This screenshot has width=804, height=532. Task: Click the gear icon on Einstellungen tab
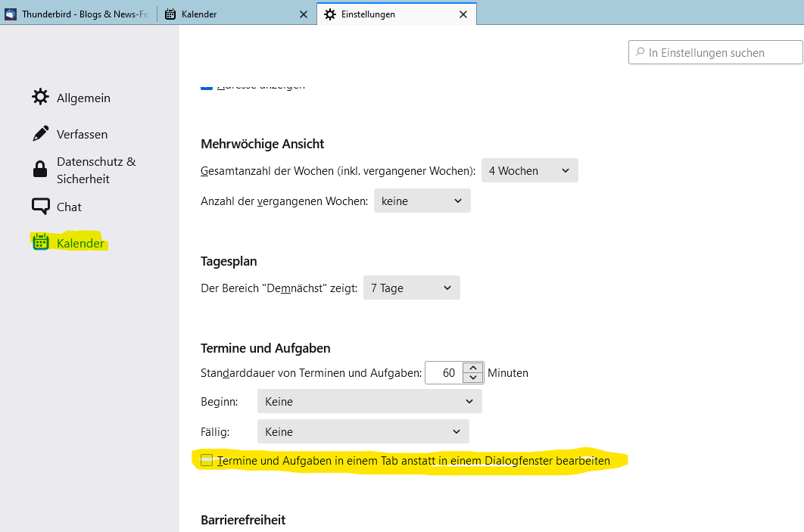(330, 14)
